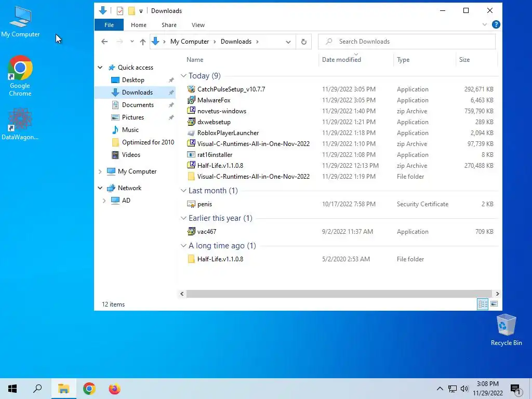The image size is (532, 399).
Task: Click the volume tray icon
Action: (464, 389)
